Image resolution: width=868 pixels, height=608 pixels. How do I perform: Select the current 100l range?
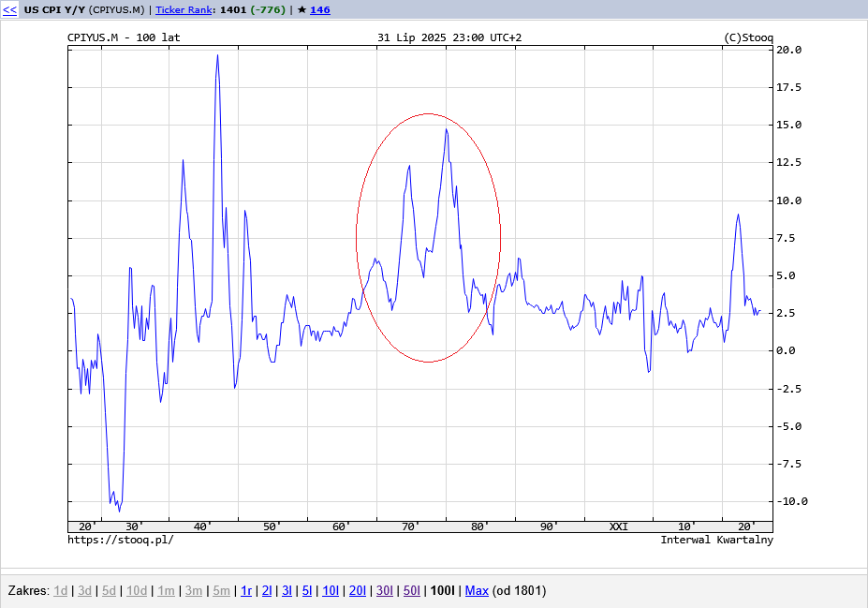coord(442,591)
